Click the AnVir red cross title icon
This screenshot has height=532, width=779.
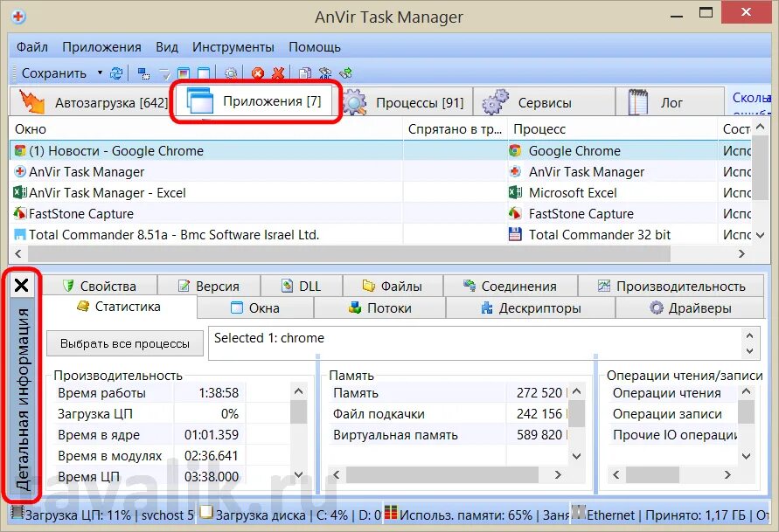tap(18, 17)
